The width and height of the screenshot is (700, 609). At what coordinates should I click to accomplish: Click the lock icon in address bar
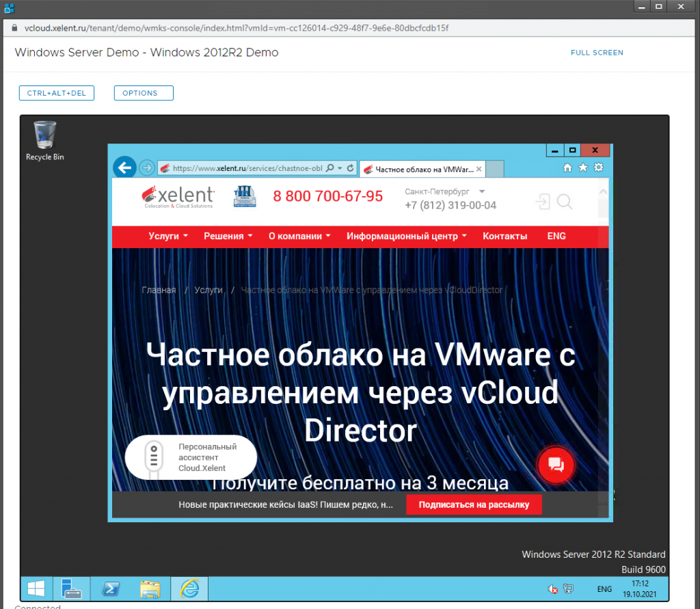[x=14, y=28]
